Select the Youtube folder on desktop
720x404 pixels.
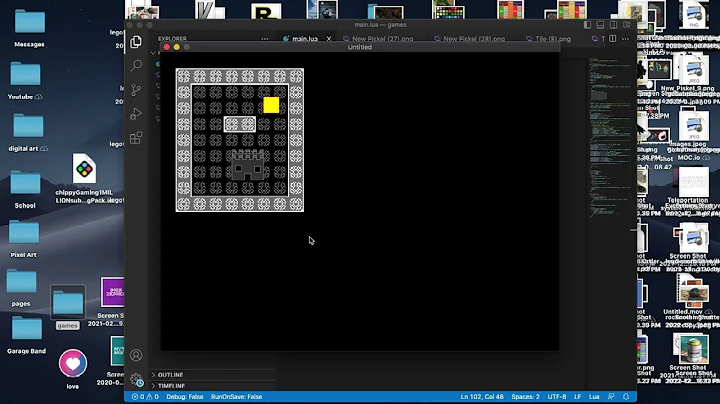(x=25, y=79)
